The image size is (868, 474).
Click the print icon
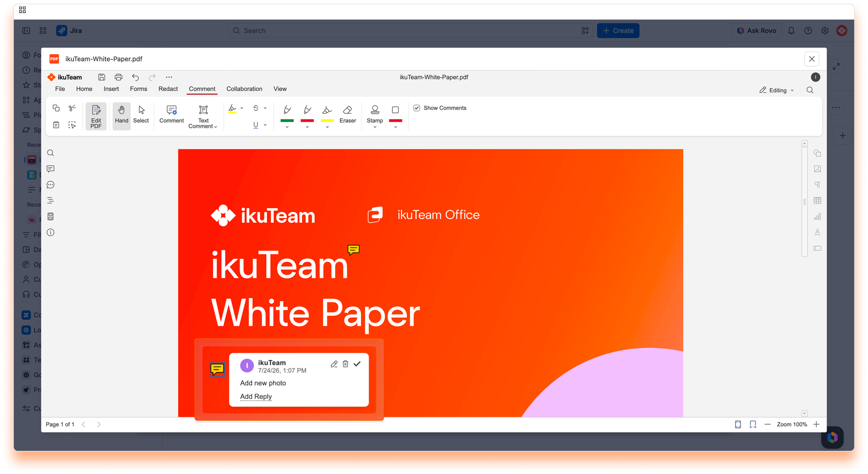[118, 77]
